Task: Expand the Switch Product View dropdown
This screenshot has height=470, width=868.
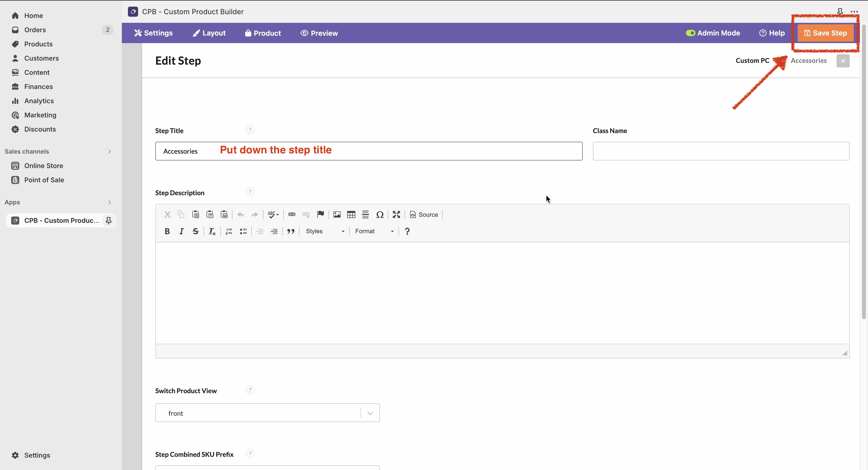Action: (370, 413)
